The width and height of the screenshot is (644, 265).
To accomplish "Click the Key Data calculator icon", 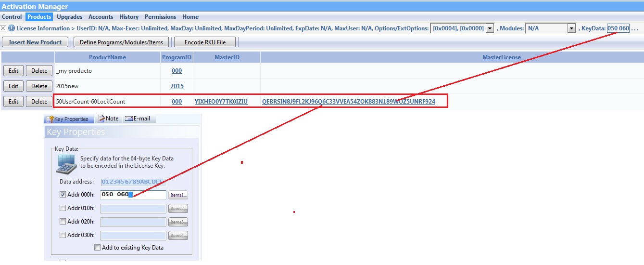I will pyautogui.click(x=65, y=164).
